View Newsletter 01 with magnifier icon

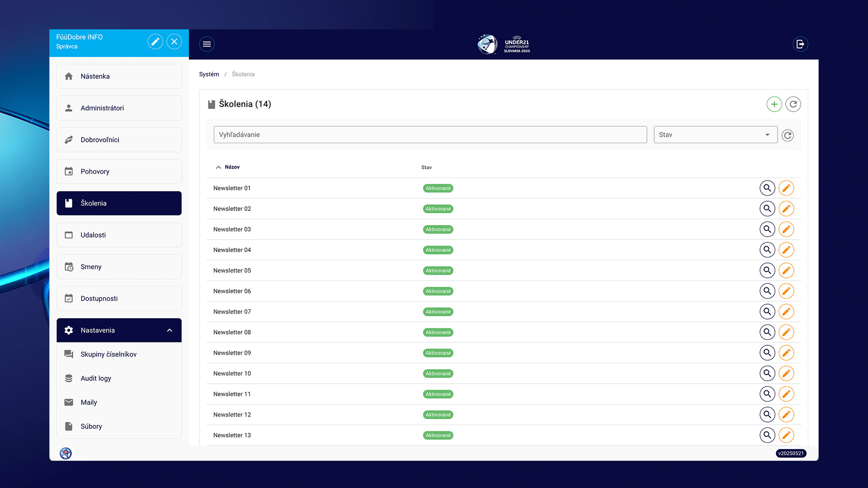767,188
